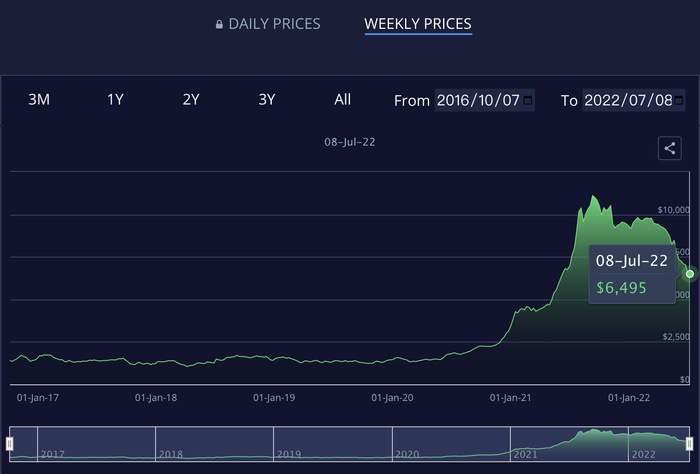Show All price history range
700x474 pixels.
(342, 100)
